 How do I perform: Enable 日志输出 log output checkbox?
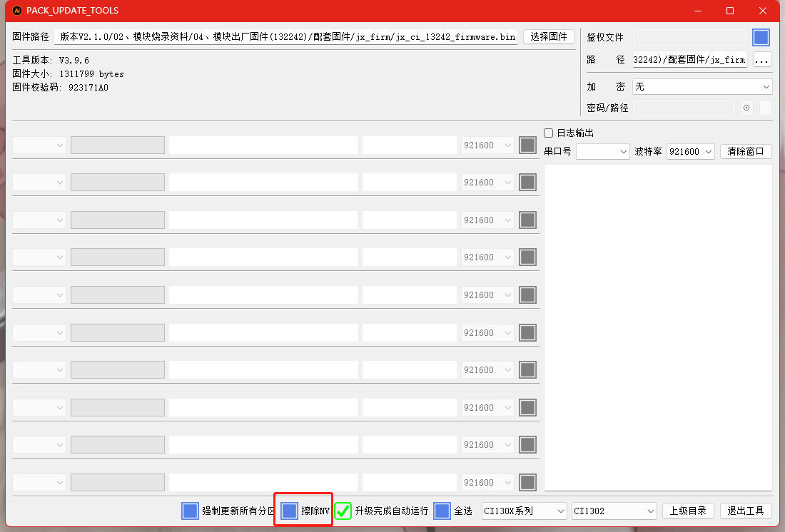pos(549,133)
